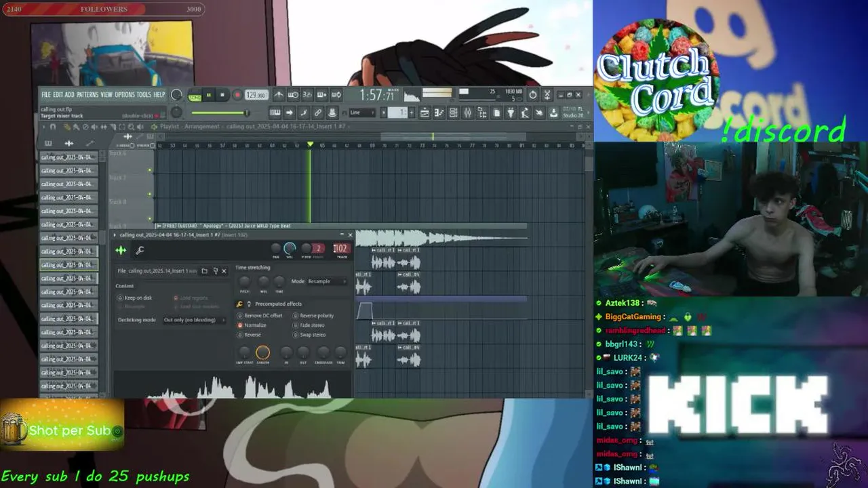Screen dimensions: 868x488
Task: Click the metronome icon in the toolbar
Action: [x=279, y=95]
